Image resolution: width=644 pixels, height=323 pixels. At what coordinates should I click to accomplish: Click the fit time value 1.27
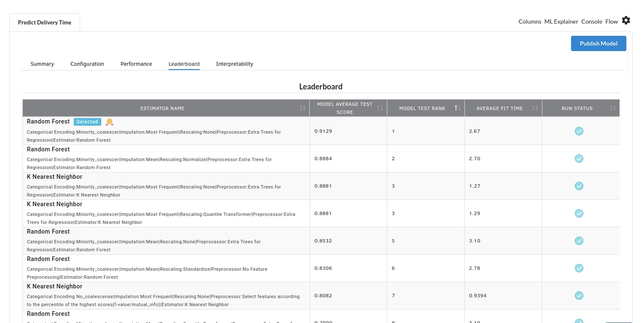[475, 186]
